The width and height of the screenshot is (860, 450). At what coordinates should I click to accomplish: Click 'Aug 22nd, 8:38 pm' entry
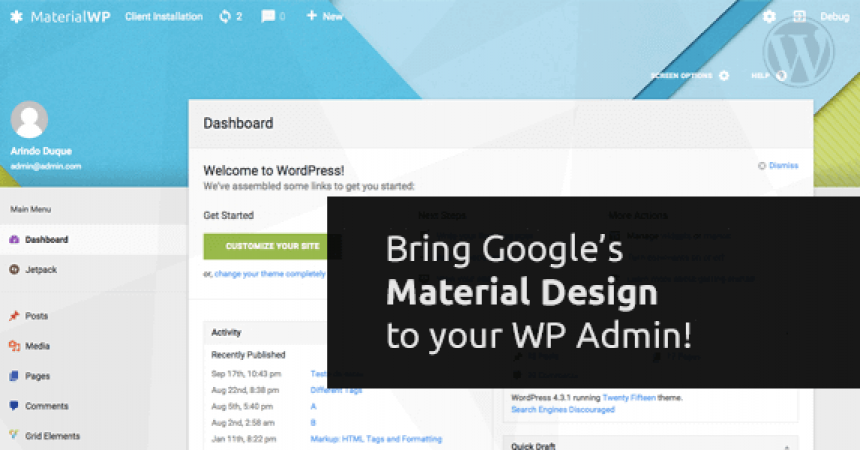click(x=245, y=390)
